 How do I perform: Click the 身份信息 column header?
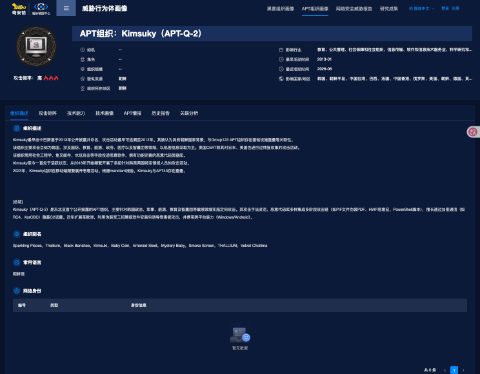pyautogui.click(x=138, y=305)
